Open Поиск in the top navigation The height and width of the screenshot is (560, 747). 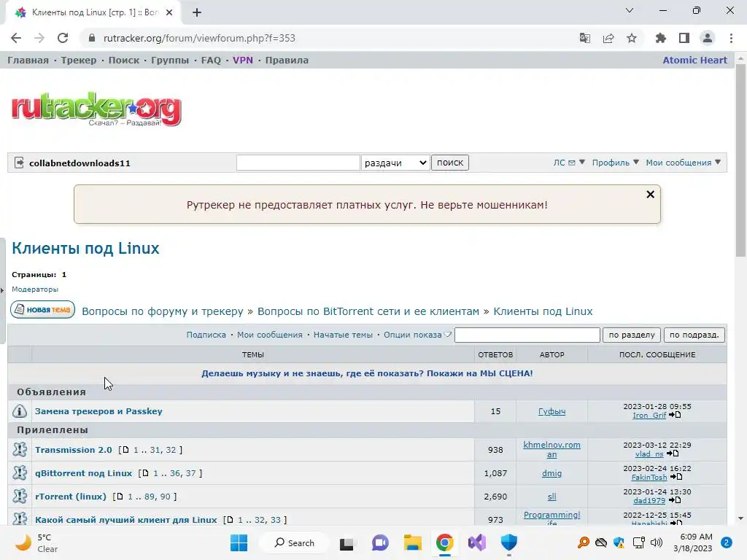coord(124,60)
